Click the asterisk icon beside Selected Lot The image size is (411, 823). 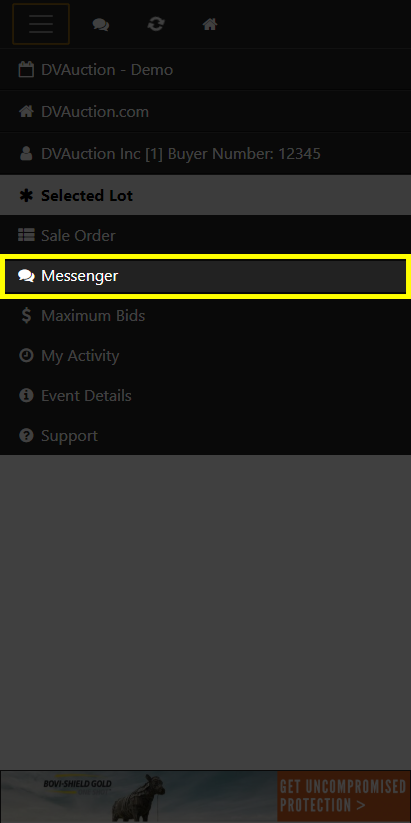pos(26,195)
